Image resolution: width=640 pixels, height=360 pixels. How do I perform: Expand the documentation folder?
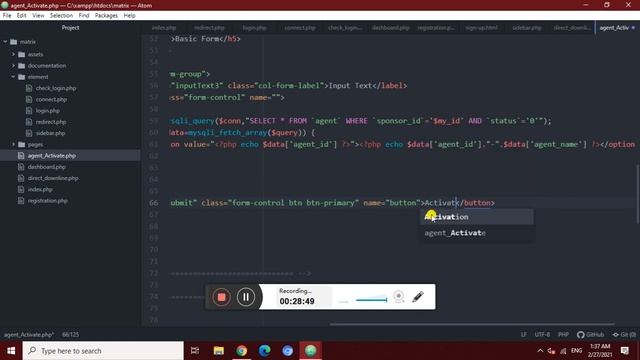point(13,65)
